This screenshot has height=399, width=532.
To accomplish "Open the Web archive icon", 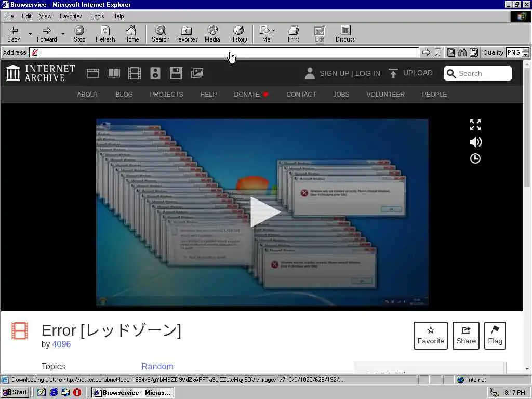I will [92, 73].
